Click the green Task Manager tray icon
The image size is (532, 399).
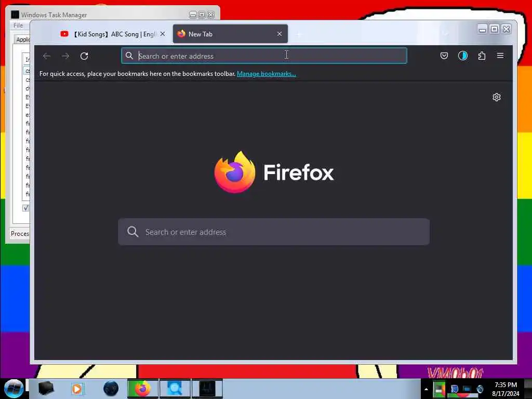[x=440, y=389]
